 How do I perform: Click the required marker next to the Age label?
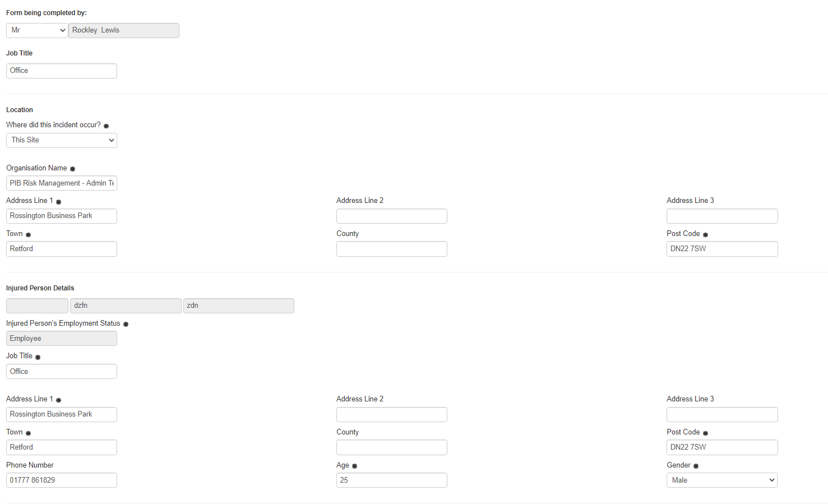354,465
